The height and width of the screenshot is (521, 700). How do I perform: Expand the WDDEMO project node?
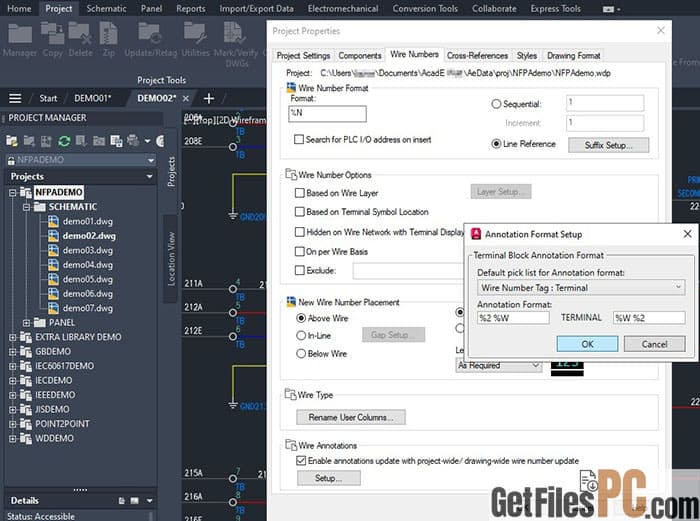(12, 438)
